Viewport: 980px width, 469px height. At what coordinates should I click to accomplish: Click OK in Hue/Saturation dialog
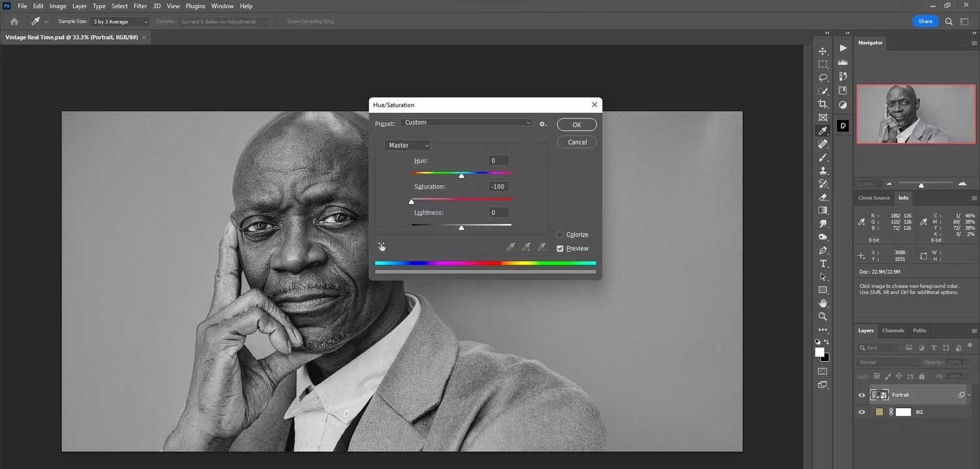pos(576,125)
